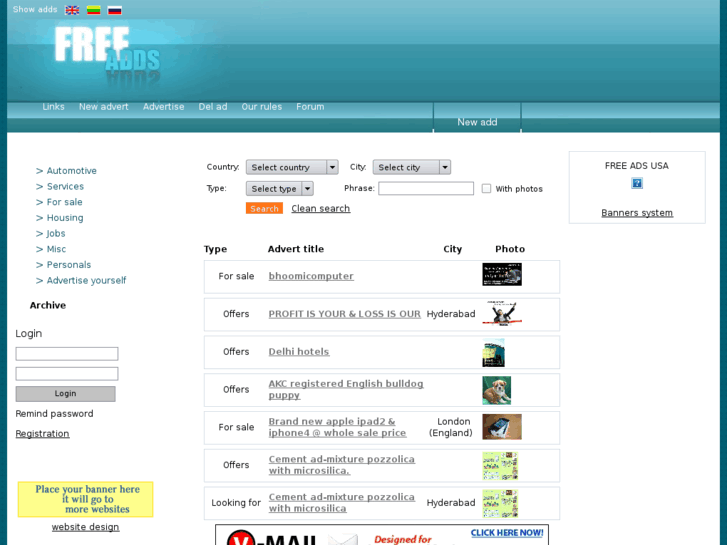The image size is (727, 545).
Task: Click the orange Search button
Action: point(264,208)
